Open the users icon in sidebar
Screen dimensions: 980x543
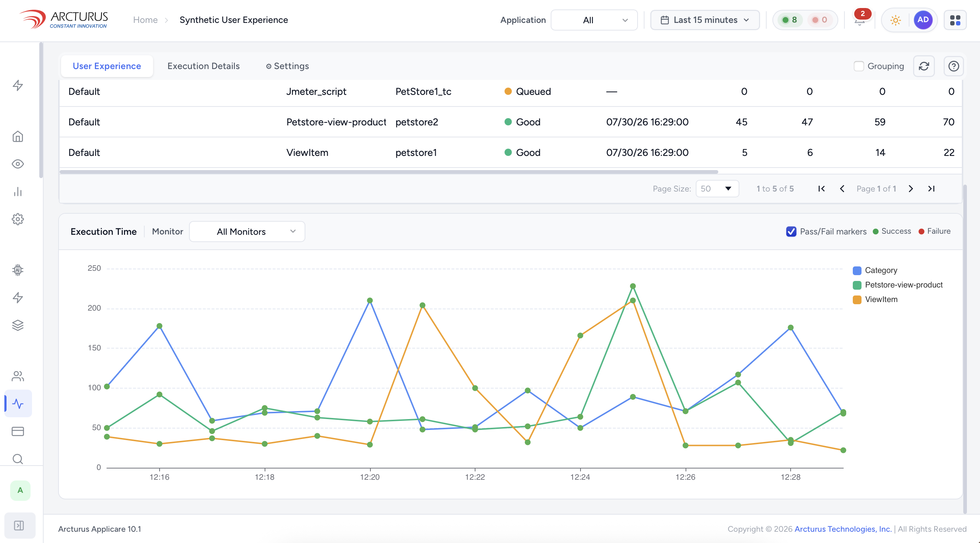point(18,376)
